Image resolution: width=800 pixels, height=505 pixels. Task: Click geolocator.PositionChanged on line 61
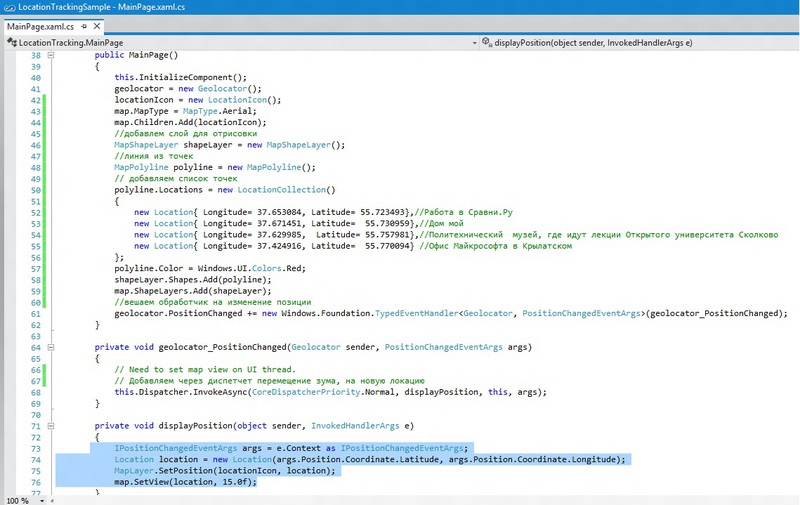[x=178, y=313]
